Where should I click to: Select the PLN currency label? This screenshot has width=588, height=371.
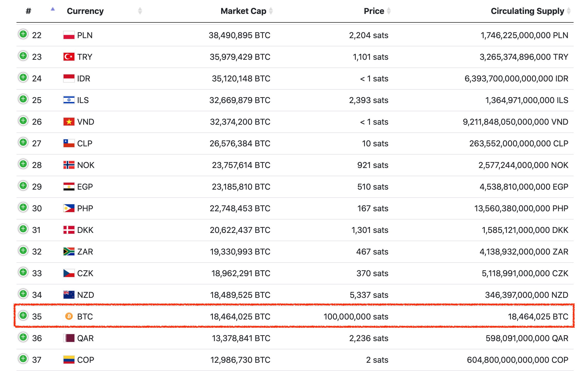point(85,35)
